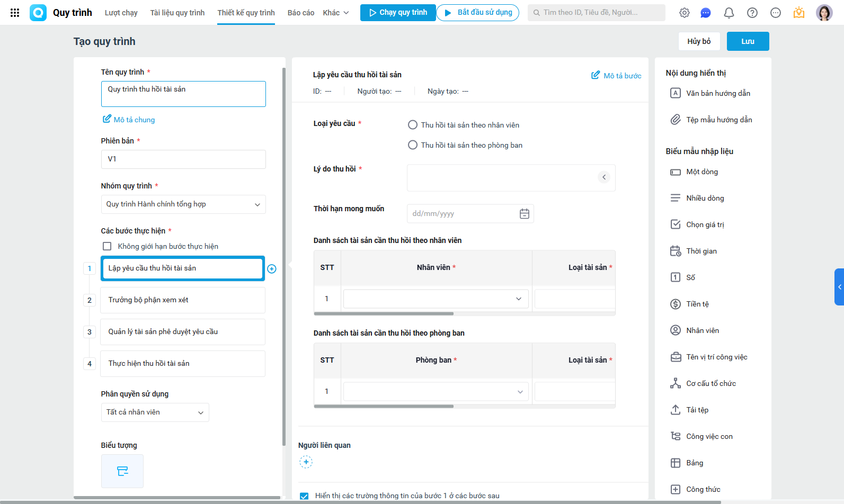Go to Báo cáo tab
The height and width of the screenshot is (504, 844).
pos(301,13)
